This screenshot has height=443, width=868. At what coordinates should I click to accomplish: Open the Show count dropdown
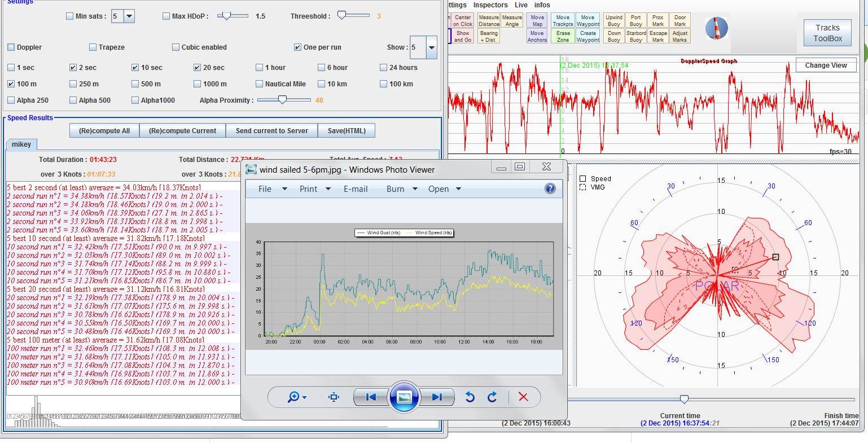click(431, 47)
